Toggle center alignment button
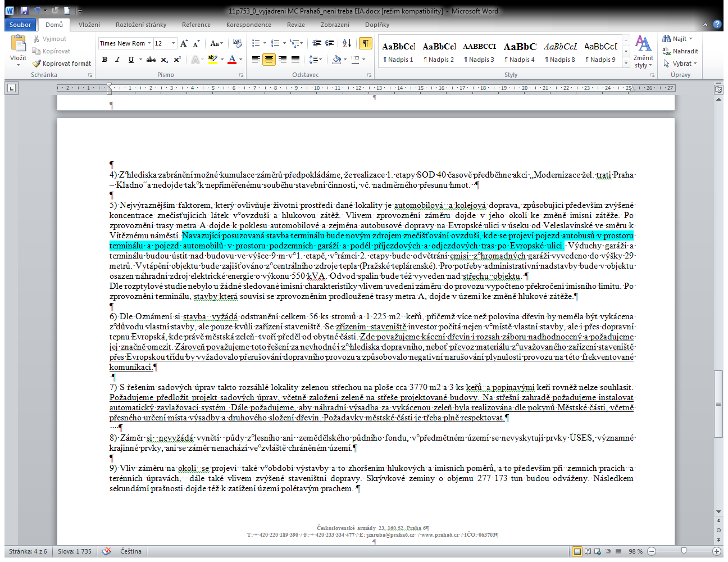This screenshot has width=728, height=562. 269,60
